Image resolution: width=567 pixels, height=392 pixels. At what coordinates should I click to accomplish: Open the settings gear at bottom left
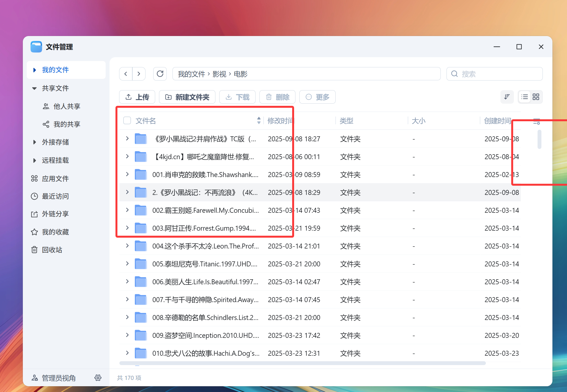tap(98, 378)
